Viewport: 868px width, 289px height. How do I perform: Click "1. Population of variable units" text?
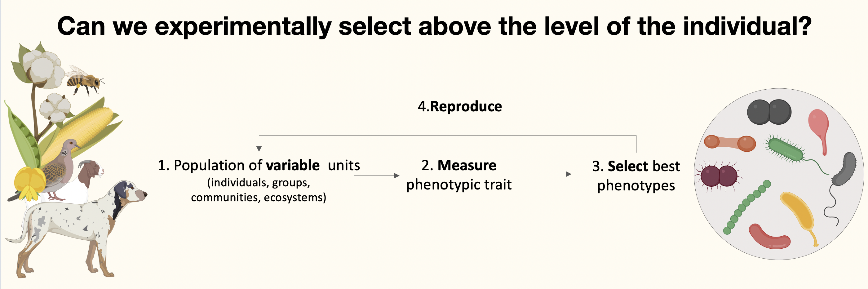pyautogui.click(x=259, y=166)
